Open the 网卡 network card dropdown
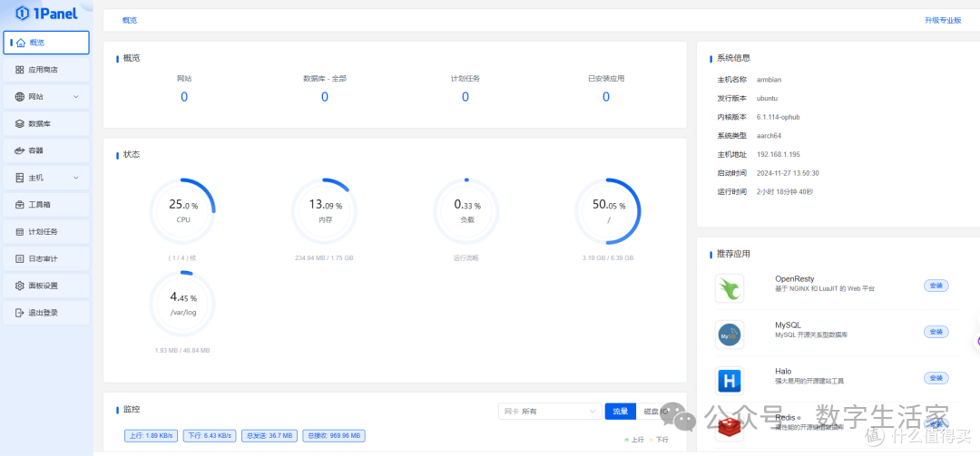This screenshot has width=980, height=456. [x=549, y=412]
